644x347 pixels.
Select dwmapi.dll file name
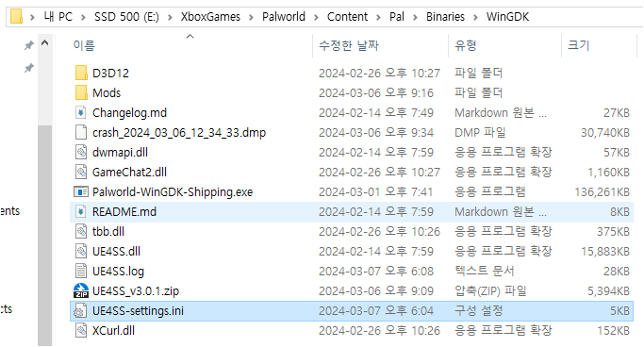(x=120, y=153)
